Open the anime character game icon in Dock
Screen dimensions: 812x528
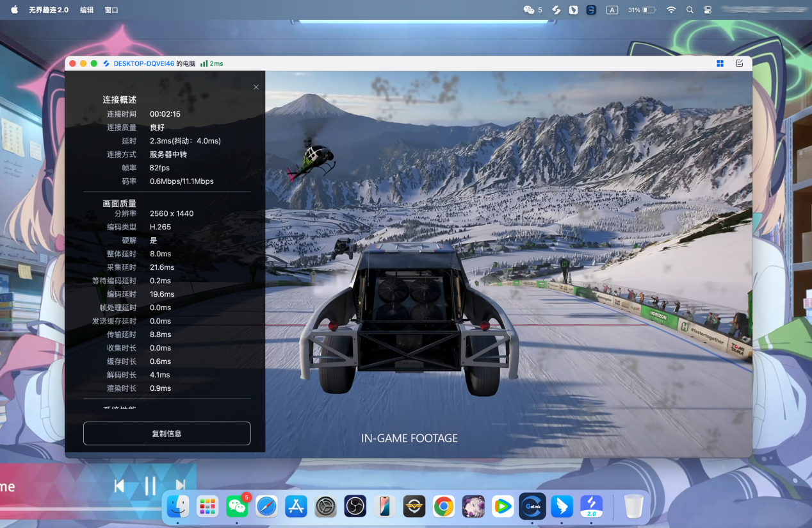pos(473,506)
